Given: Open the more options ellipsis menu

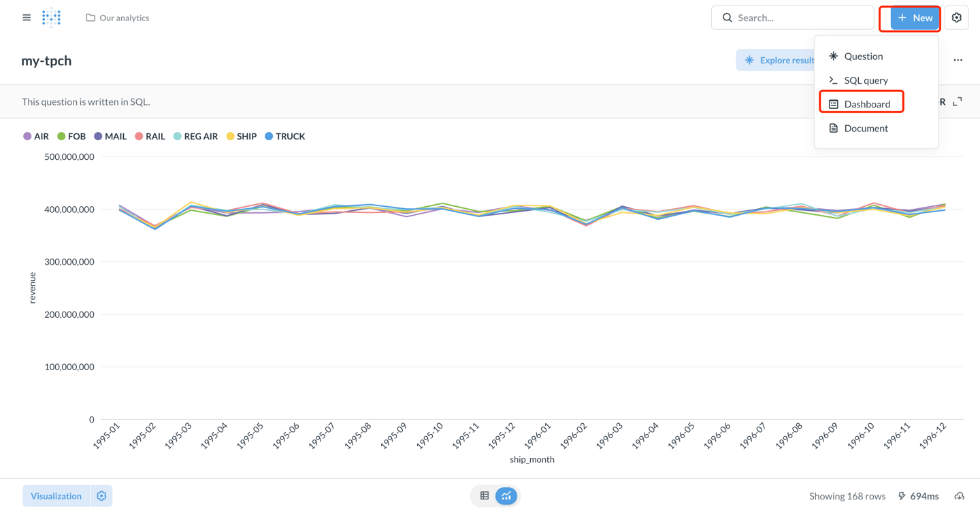Looking at the screenshot, I should (x=958, y=60).
